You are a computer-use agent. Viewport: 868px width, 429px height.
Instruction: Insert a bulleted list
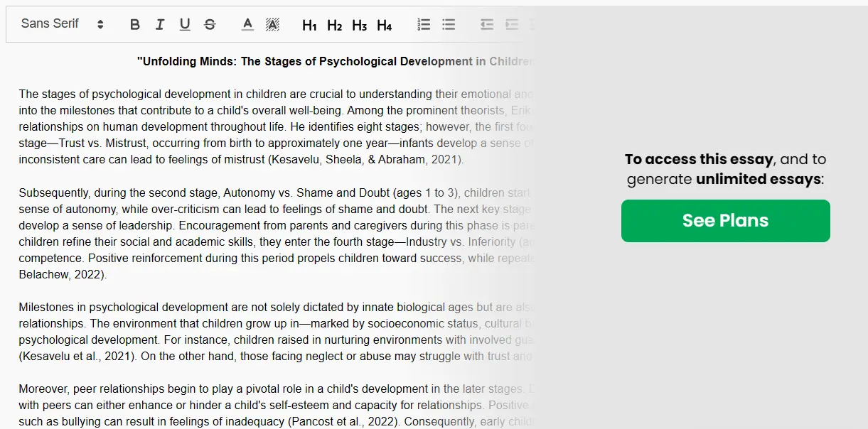(x=449, y=25)
